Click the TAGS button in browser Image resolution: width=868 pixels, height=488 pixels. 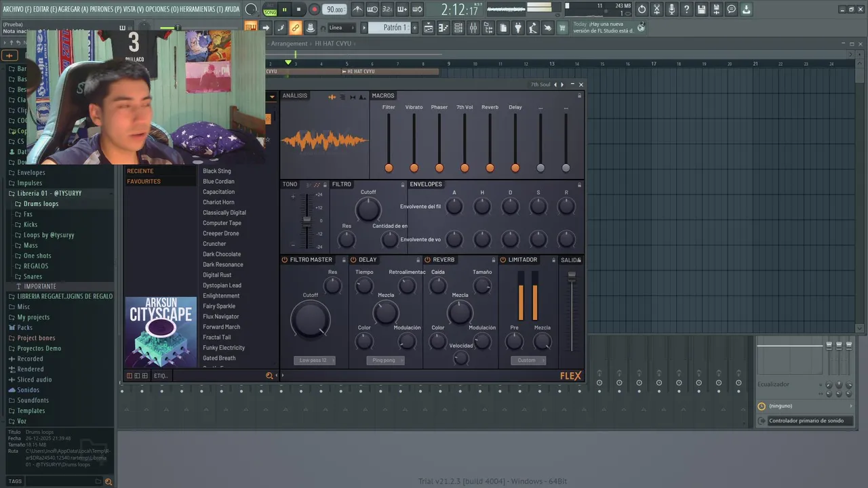coord(15,481)
